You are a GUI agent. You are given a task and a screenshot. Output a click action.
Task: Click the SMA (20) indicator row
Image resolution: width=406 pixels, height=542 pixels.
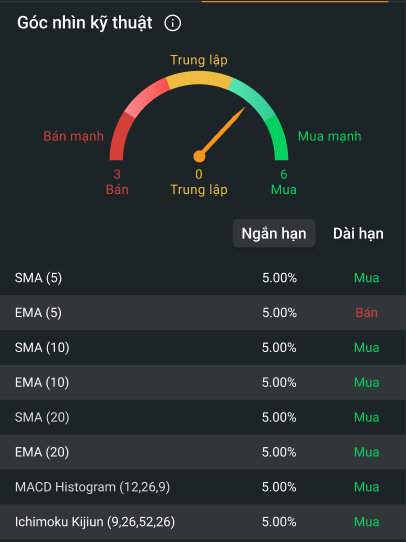(203, 417)
